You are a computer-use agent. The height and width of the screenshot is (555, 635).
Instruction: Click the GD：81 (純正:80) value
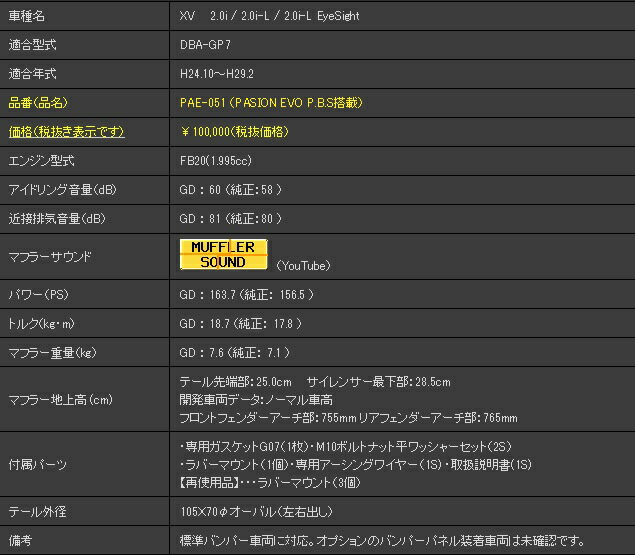tap(230, 219)
